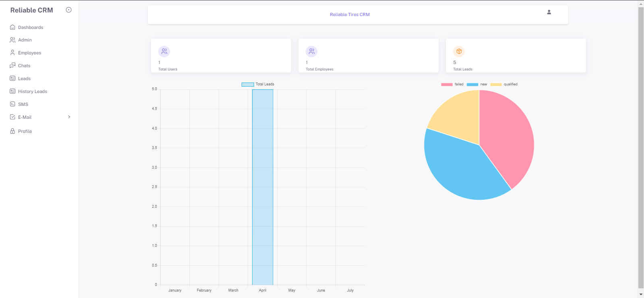
Task: Click the Admin users icon in sidebar
Action: pyautogui.click(x=12, y=40)
